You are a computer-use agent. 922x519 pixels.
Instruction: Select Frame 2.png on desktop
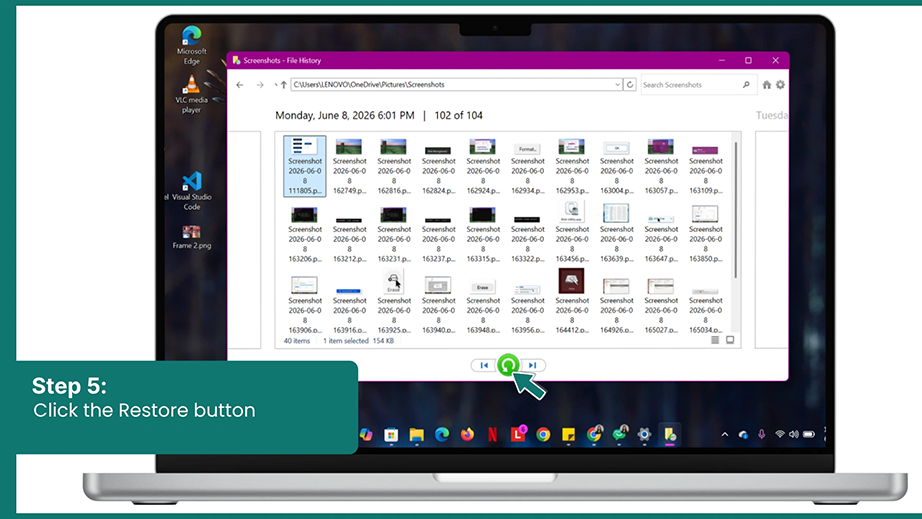[x=191, y=237]
